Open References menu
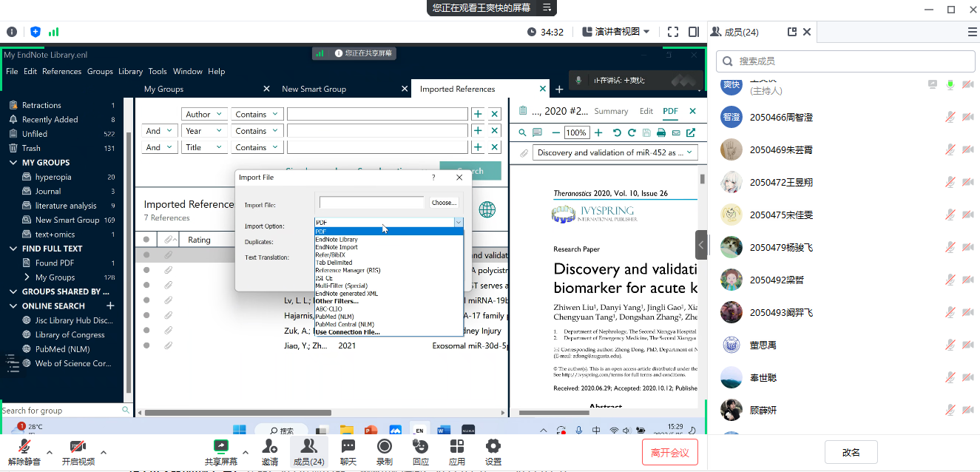The height and width of the screenshot is (472, 980). coord(62,72)
